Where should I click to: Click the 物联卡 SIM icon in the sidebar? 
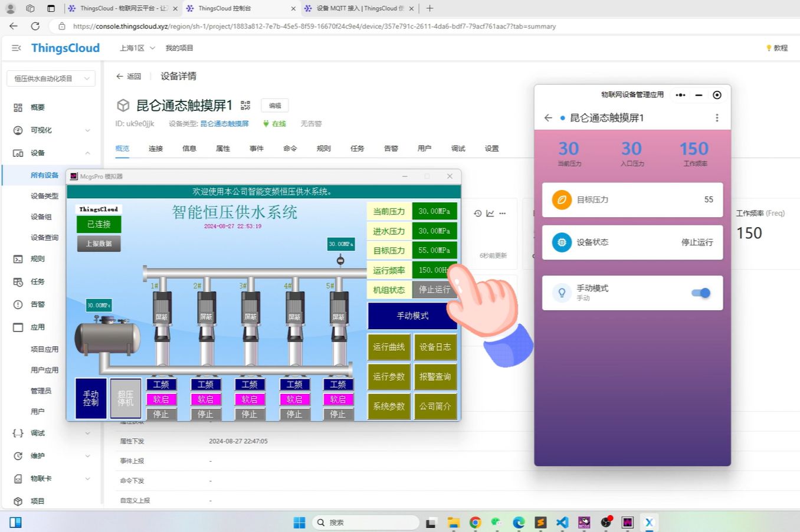click(18, 479)
